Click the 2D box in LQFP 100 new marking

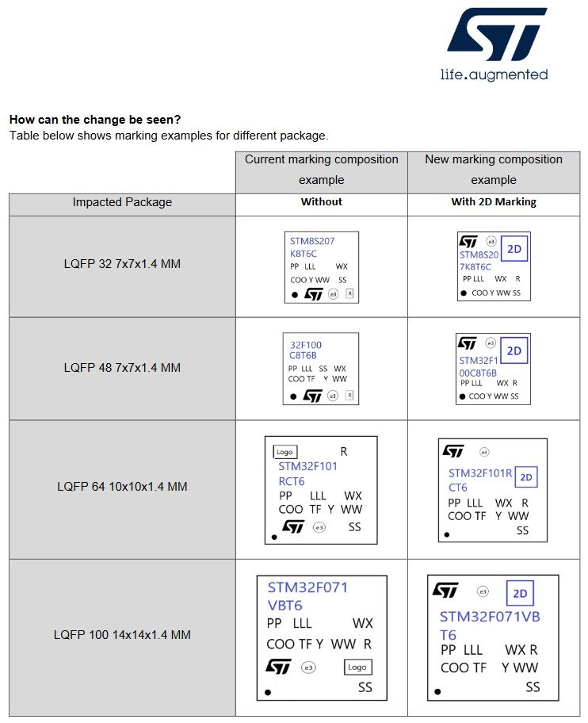tap(520, 594)
